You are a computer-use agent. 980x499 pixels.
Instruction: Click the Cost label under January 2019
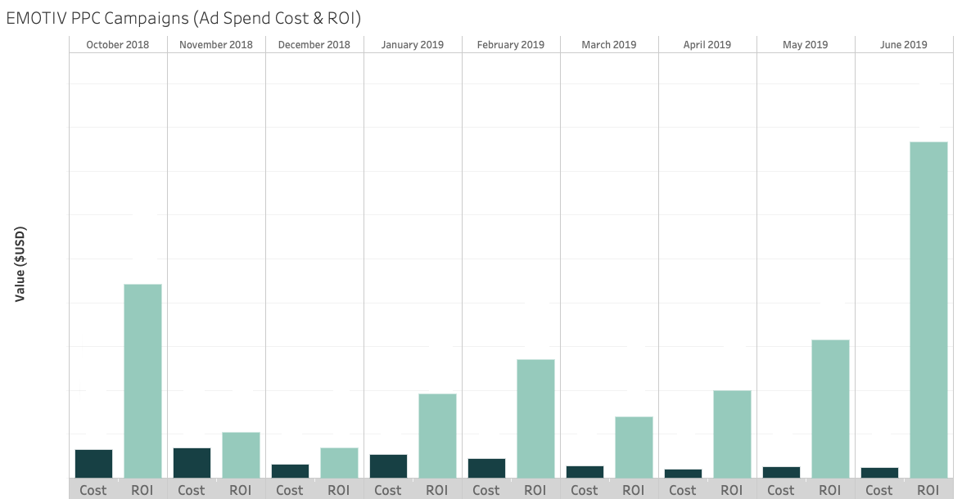pyautogui.click(x=387, y=490)
